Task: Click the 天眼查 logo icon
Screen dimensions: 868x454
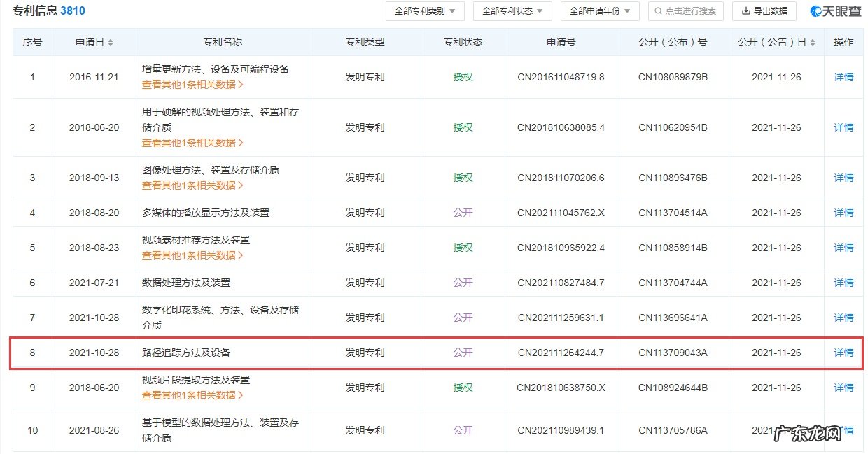Action: [x=817, y=11]
